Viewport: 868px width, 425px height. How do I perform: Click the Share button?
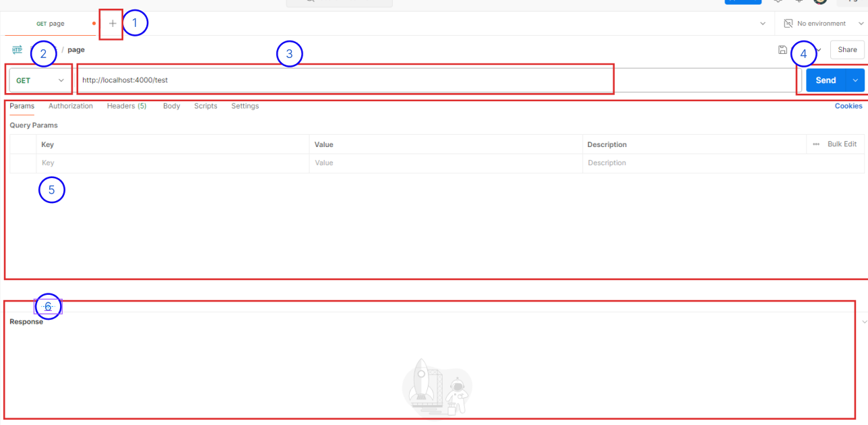coord(847,49)
